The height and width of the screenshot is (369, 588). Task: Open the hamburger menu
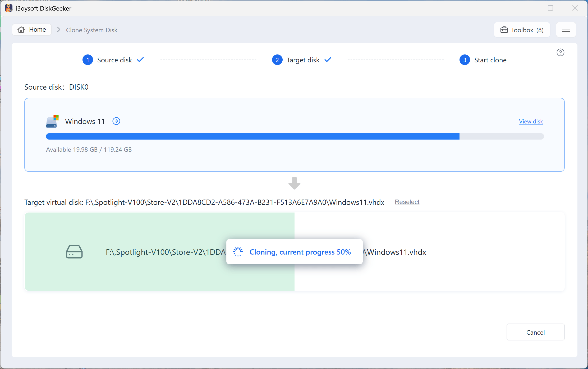point(566,30)
